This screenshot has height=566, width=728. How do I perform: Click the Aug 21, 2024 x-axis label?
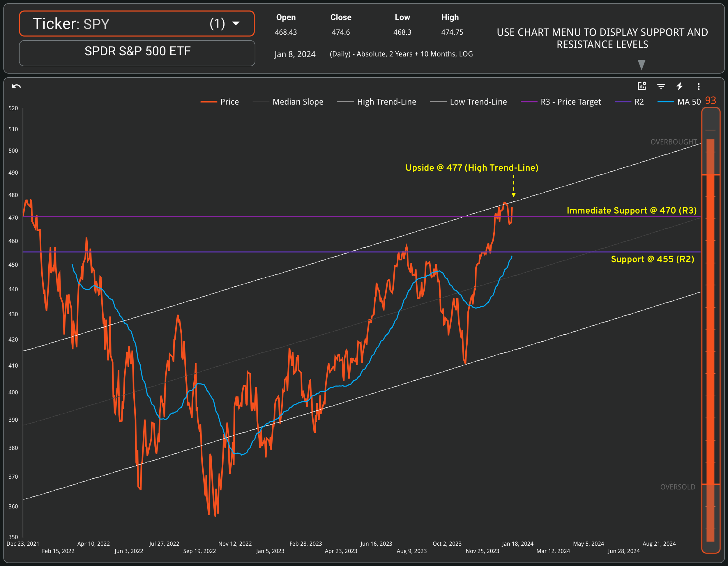(659, 544)
